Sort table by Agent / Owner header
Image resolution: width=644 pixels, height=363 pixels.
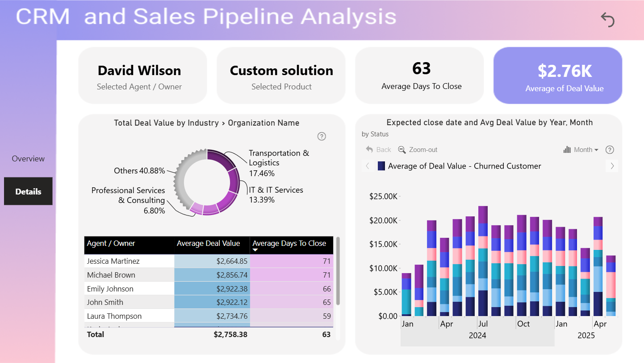coord(111,244)
